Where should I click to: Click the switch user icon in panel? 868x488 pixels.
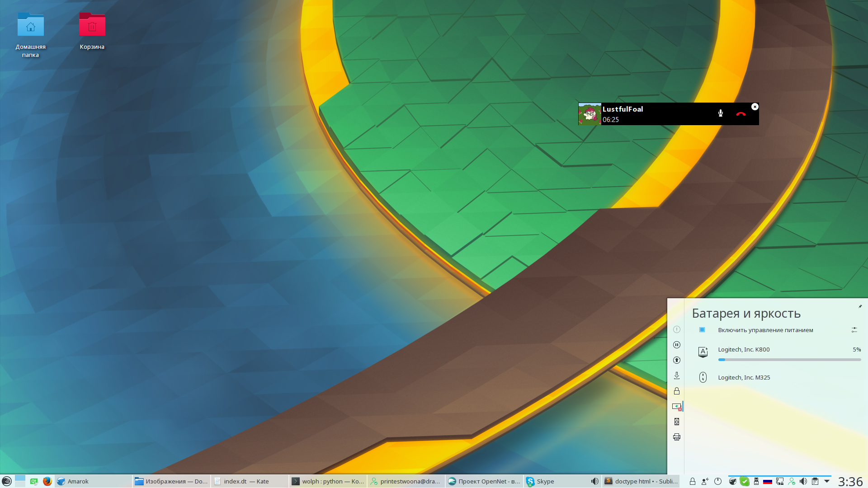pos(705,482)
